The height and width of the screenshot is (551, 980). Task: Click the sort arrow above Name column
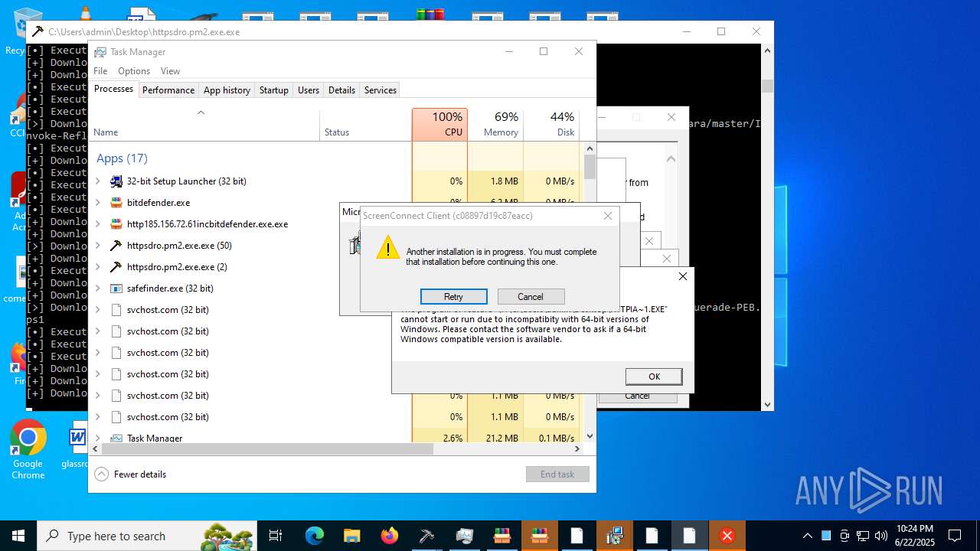pos(201,112)
